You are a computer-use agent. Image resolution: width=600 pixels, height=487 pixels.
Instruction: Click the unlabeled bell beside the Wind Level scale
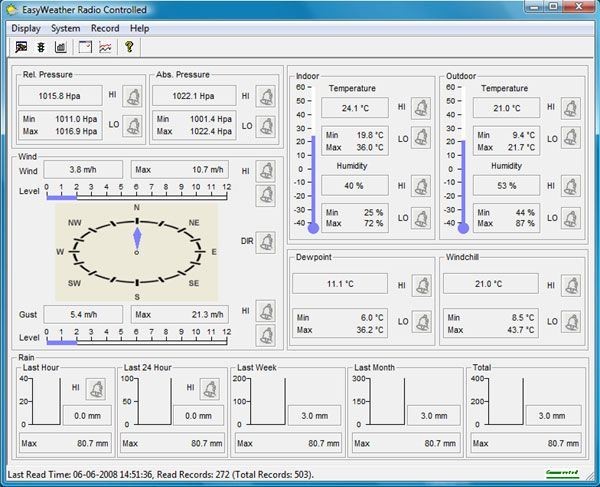point(266,195)
